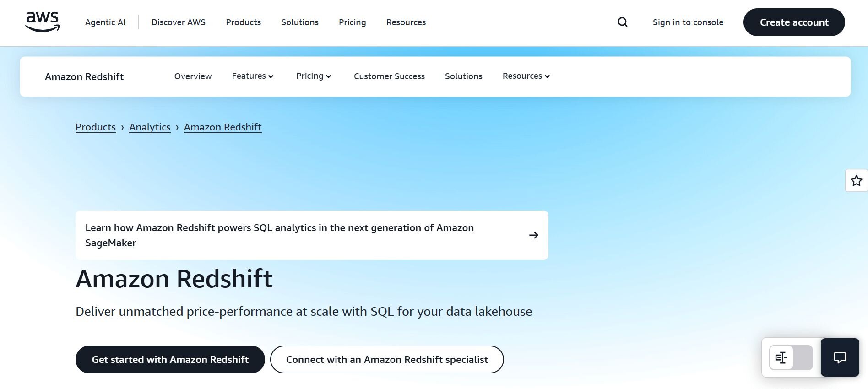Expand the Features dropdown
868x389 pixels.
(253, 76)
